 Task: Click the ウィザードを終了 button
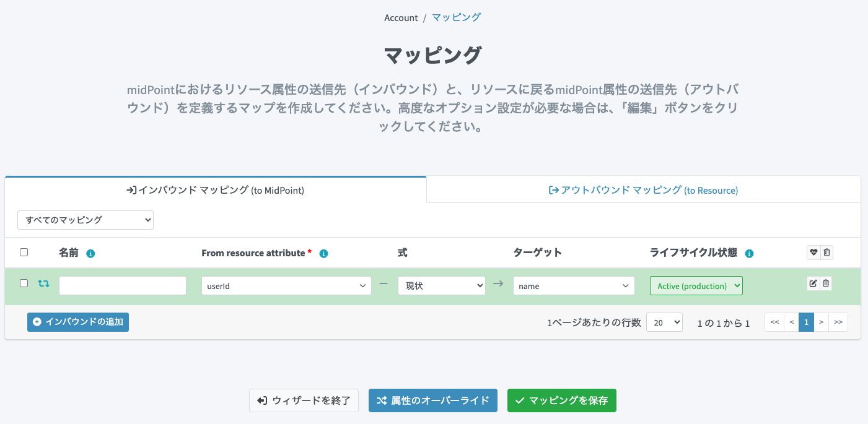pyautogui.click(x=304, y=400)
